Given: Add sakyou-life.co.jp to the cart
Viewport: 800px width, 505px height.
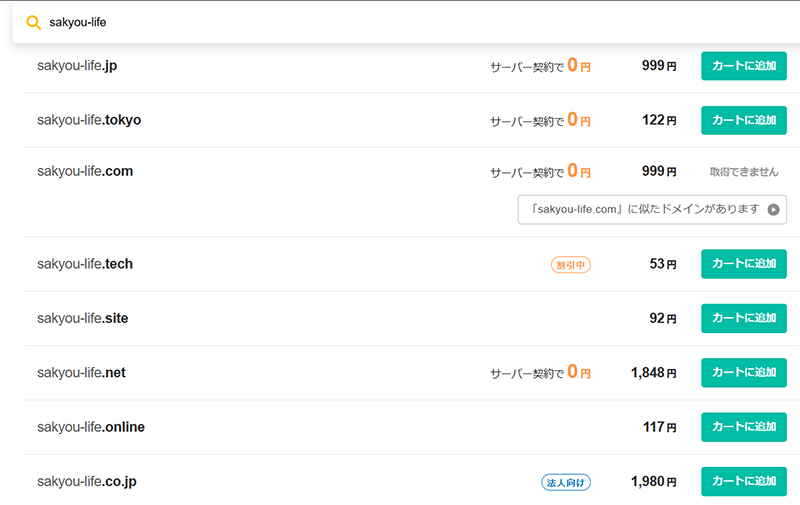Looking at the screenshot, I should tap(743, 481).
